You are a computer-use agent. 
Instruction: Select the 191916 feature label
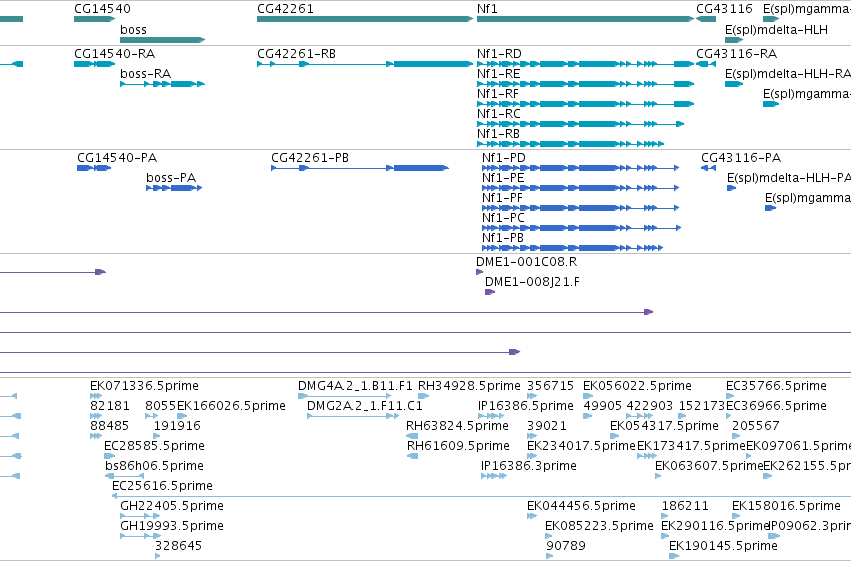[177, 426]
